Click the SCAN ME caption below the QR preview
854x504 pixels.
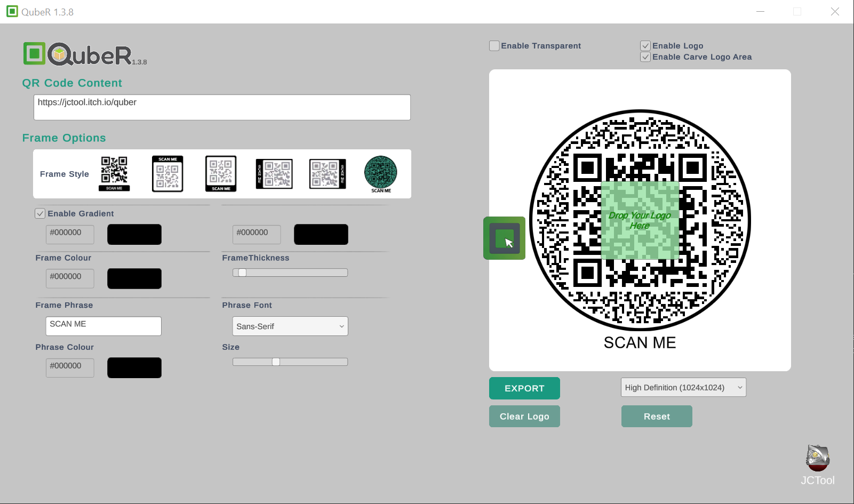pyautogui.click(x=640, y=343)
